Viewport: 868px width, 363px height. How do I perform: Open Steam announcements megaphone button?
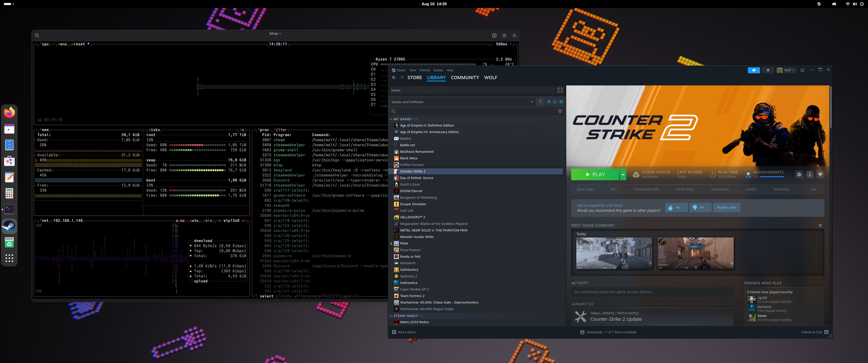[x=754, y=70]
